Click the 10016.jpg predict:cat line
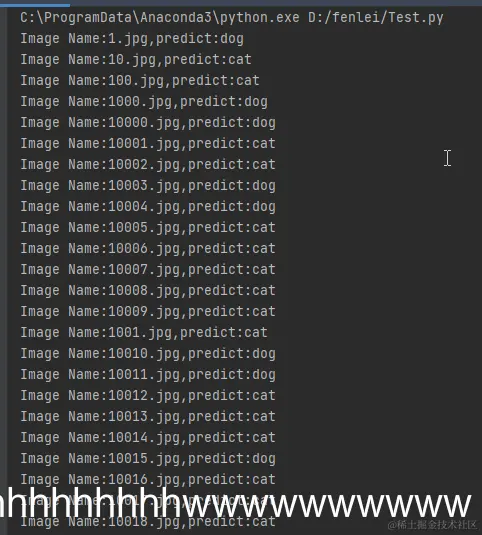The width and height of the screenshot is (482, 535). click(148, 480)
